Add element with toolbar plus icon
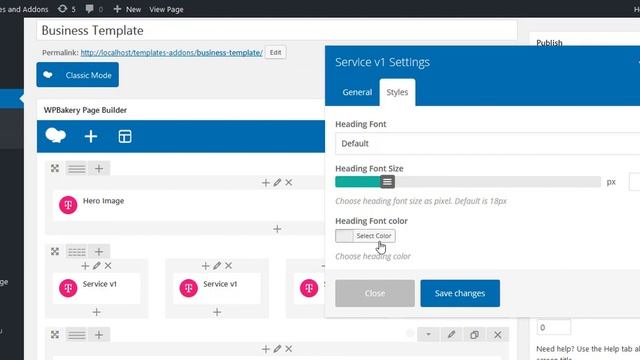The width and height of the screenshot is (640, 360). click(x=91, y=136)
